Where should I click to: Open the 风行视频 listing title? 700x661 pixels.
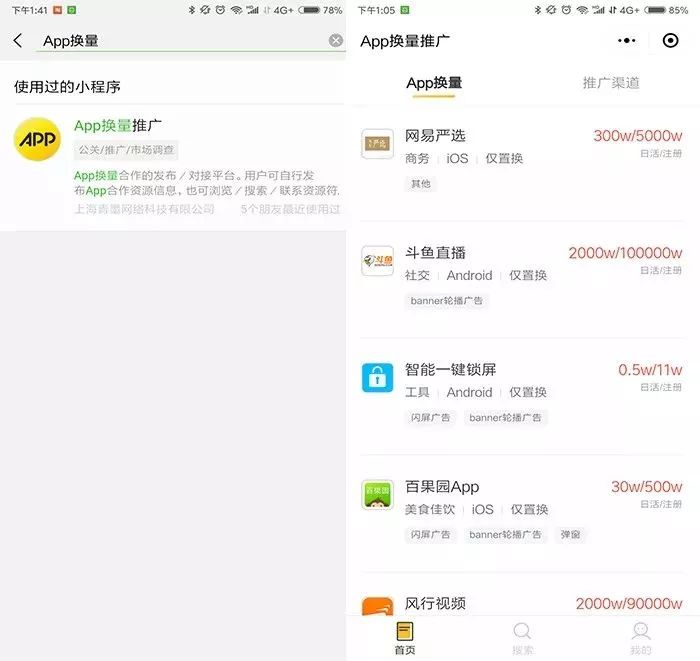pyautogui.click(x=435, y=604)
